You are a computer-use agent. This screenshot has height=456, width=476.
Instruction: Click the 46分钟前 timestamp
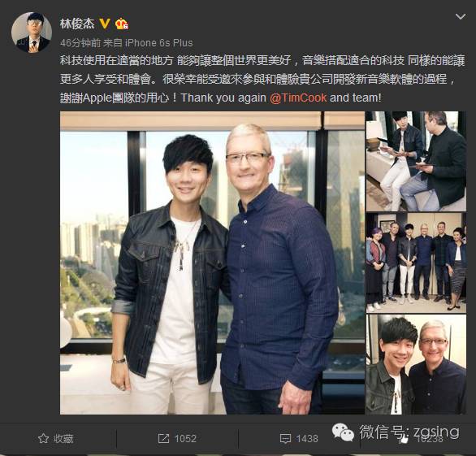pos(80,43)
